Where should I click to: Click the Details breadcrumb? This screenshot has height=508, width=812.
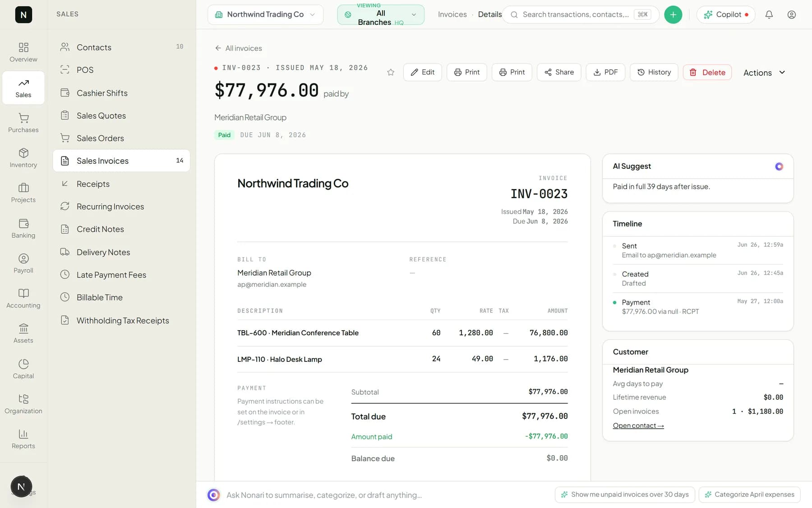point(489,14)
